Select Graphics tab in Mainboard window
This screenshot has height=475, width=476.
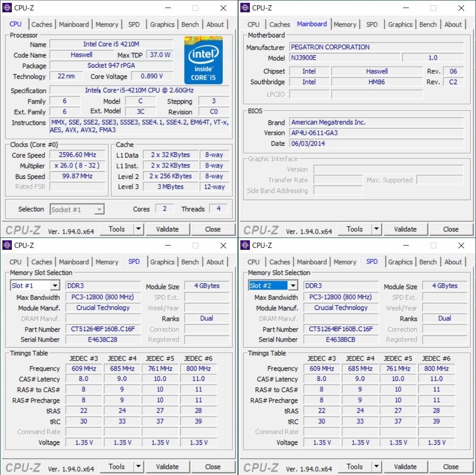[x=400, y=24]
